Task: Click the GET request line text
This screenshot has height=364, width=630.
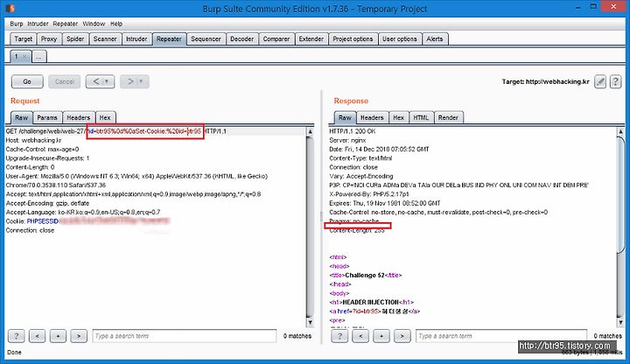Action: [x=116, y=131]
